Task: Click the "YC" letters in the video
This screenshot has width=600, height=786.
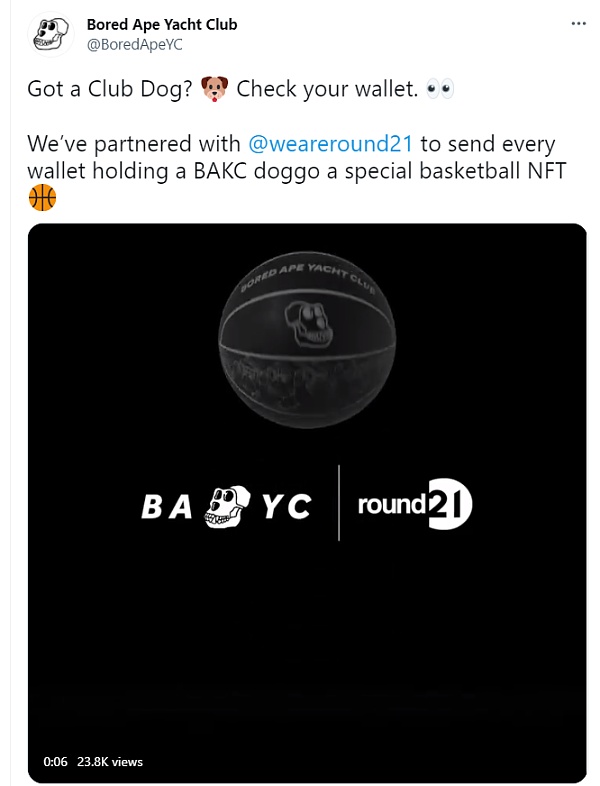Action: (285, 508)
